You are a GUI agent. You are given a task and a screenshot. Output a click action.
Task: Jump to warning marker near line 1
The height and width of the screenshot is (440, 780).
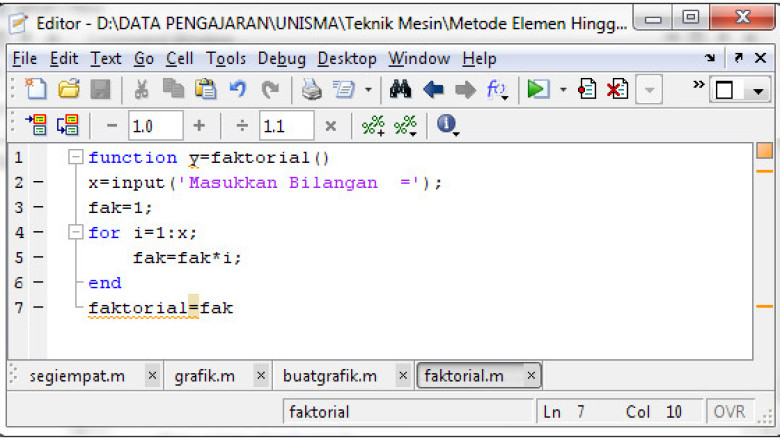(765, 171)
